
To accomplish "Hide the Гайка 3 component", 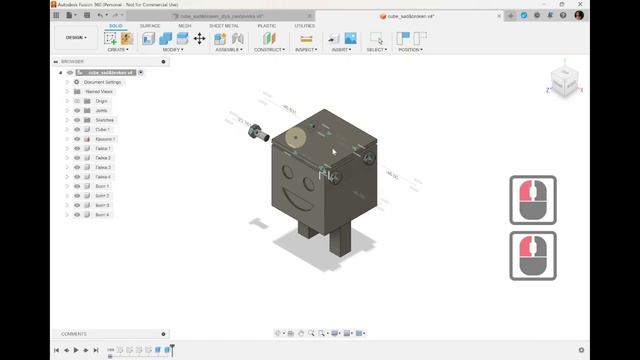I will click(x=77, y=167).
